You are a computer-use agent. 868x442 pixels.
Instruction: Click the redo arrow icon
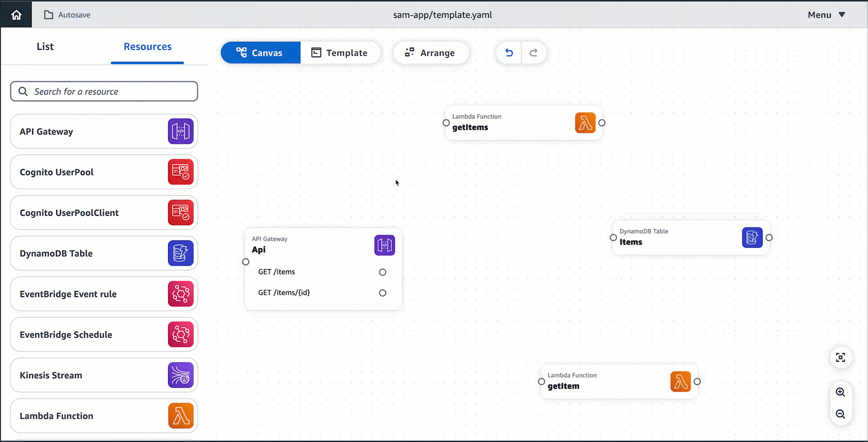[x=534, y=52]
